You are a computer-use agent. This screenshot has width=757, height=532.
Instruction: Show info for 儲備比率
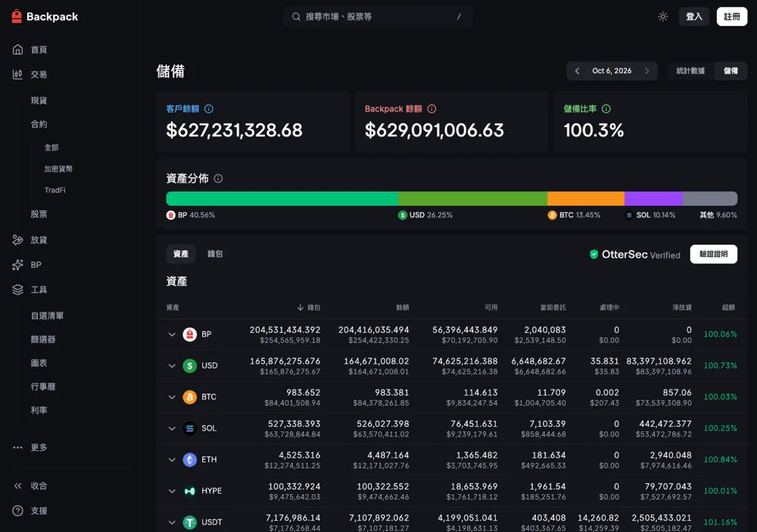coord(606,109)
